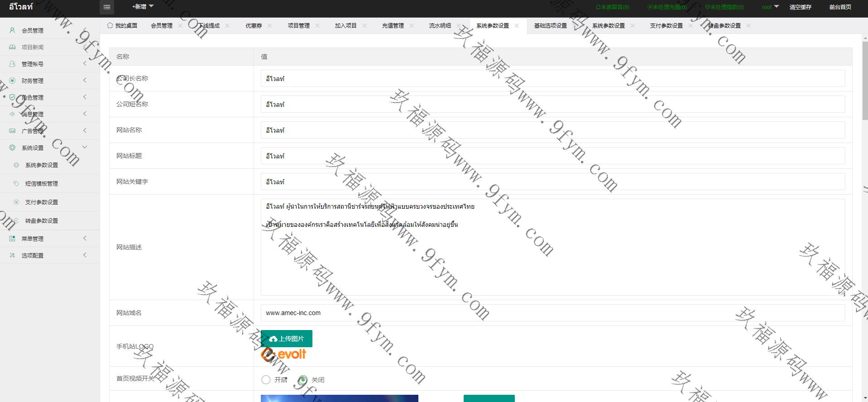Screen dimensions: 868x402
Task: Open the +新增 dropdown menu
Action: pyautogui.click(x=143, y=7)
